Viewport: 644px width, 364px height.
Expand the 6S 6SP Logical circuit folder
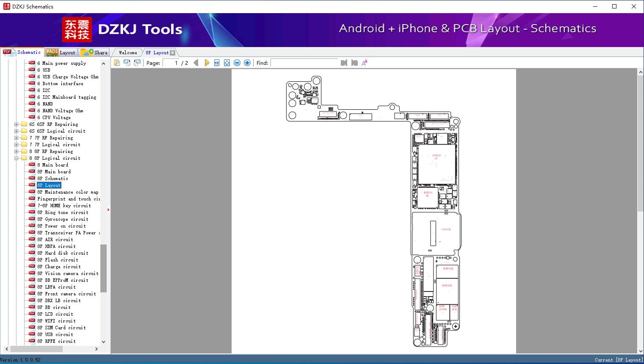click(x=17, y=131)
